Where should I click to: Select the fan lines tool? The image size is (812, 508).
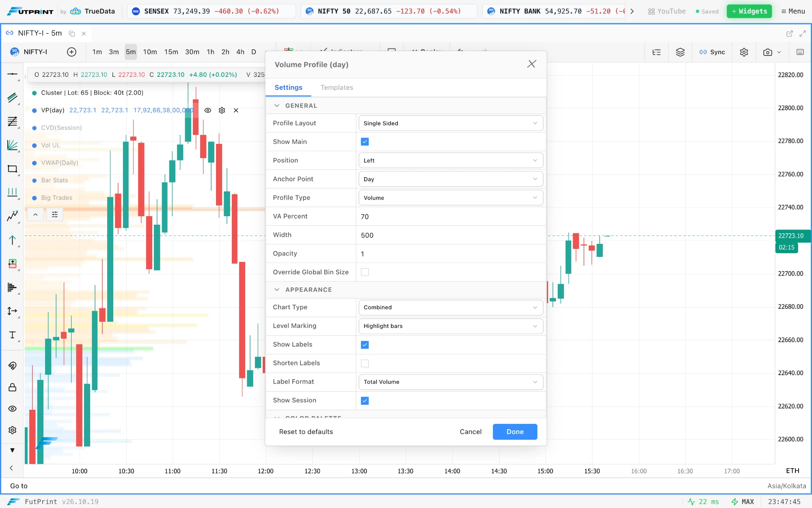coord(13,145)
